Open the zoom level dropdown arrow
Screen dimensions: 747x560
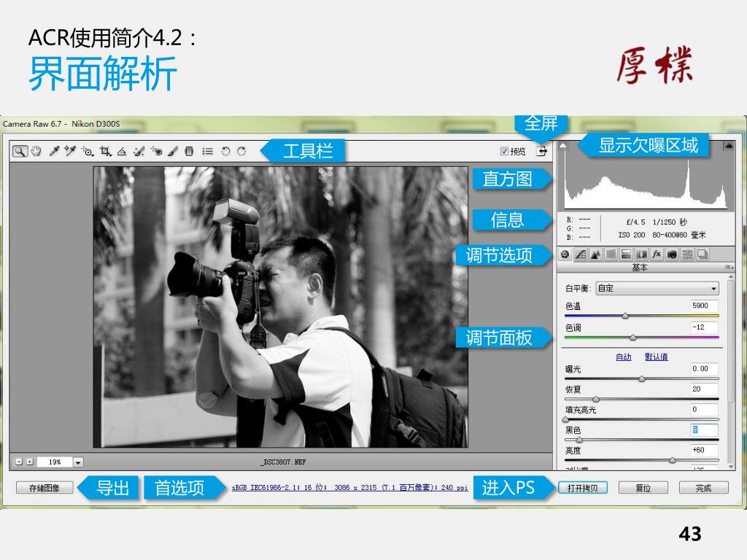tap(78, 462)
